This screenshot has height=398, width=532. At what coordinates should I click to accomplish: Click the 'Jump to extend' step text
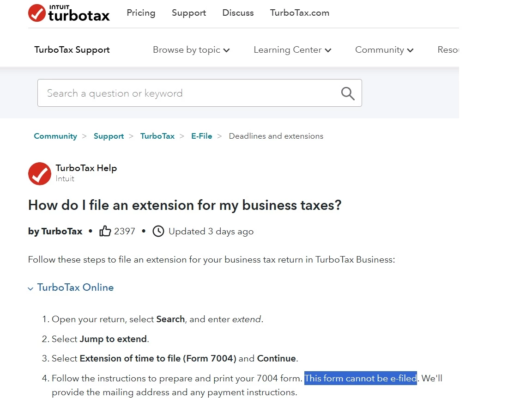[x=113, y=339]
